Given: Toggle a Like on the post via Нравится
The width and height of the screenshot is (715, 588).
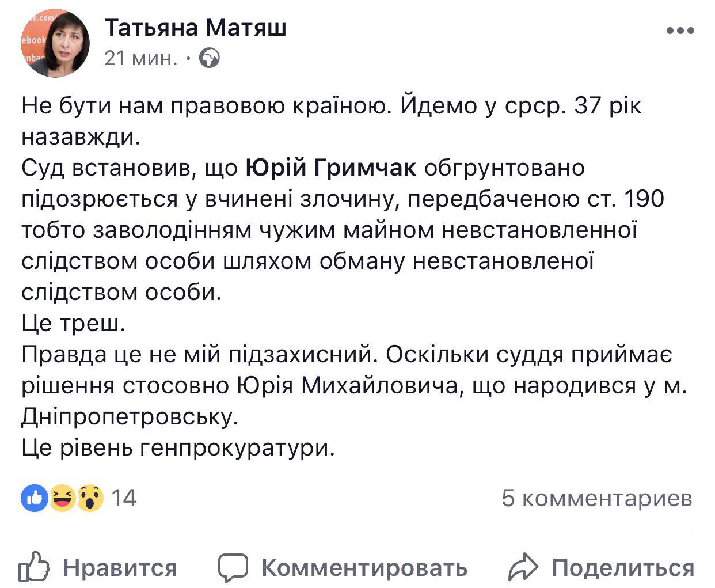Looking at the screenshot, I should (x=121, y=567).
